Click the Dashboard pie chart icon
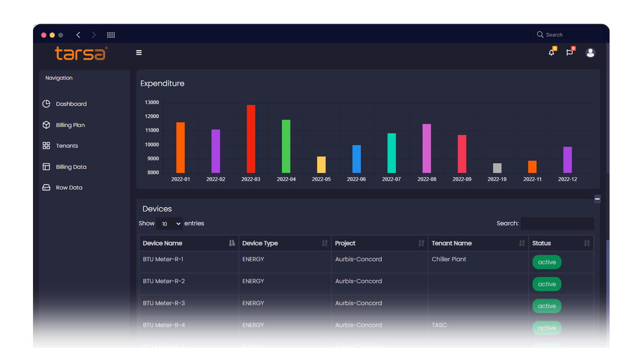The width and height of the screenshot is (644, 362). coord(46,104)
